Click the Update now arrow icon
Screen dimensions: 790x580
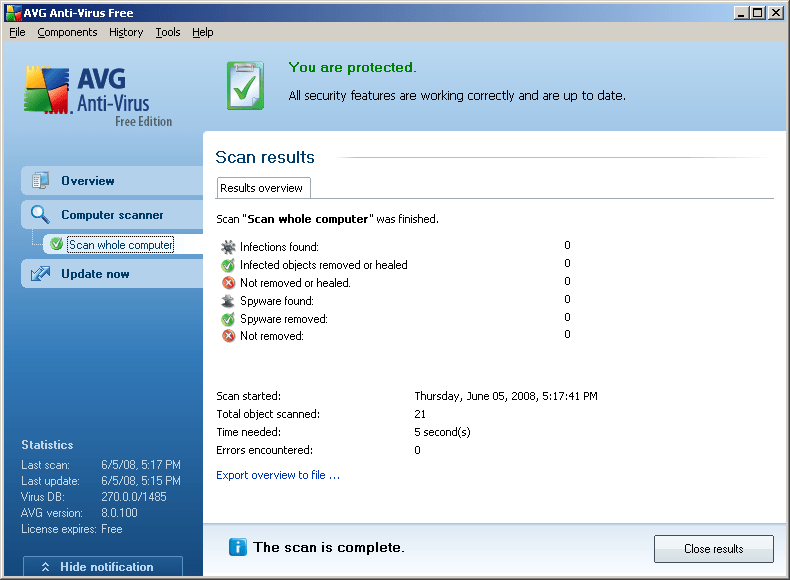[40, 274]
